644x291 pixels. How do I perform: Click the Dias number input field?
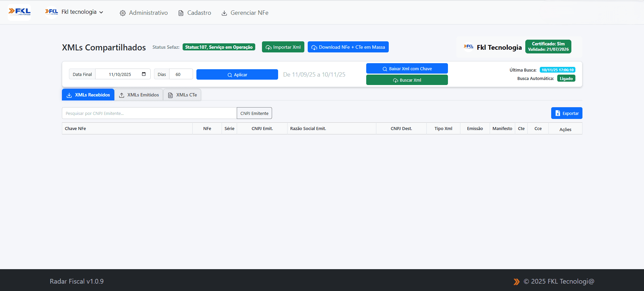click(x=181, y=74)
